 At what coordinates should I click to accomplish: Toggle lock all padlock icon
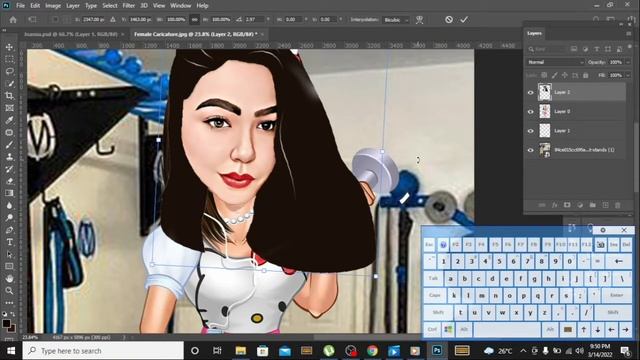coord(585,76)
